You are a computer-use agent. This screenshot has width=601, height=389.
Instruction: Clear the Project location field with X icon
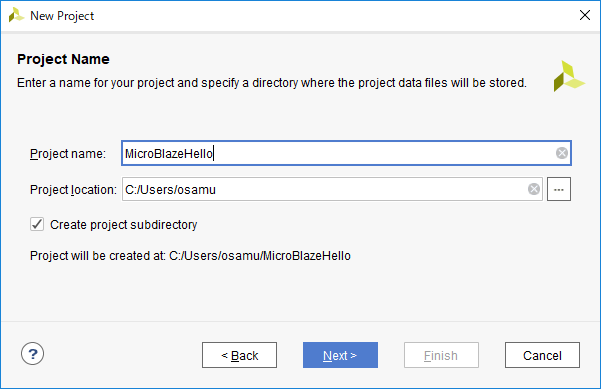click(x=534, y=189)
